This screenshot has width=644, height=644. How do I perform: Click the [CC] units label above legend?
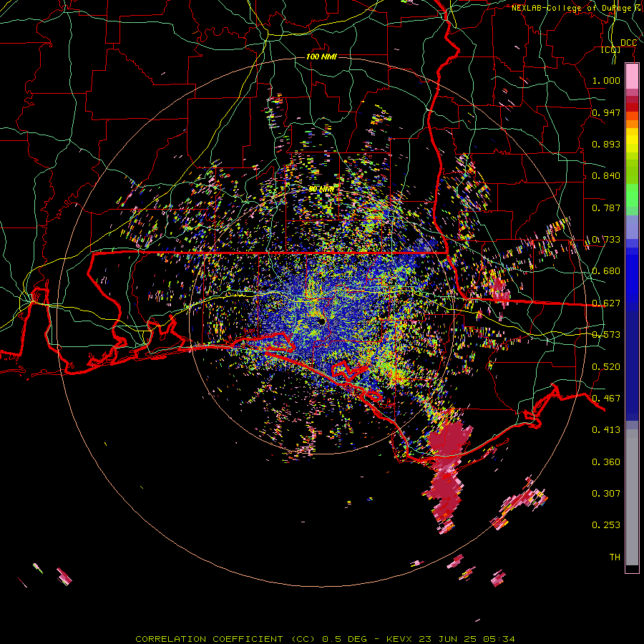[611, 50]
